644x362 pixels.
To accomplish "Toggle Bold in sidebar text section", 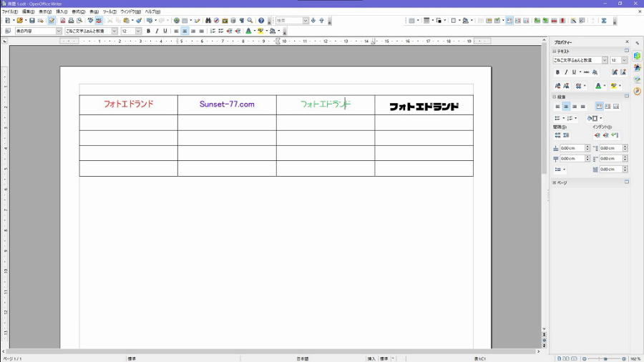I will (557, 72).
